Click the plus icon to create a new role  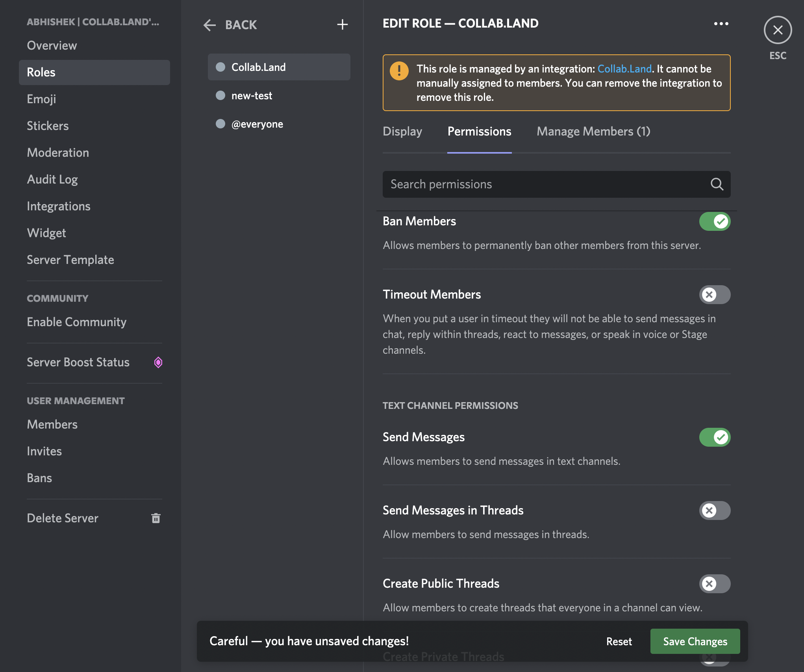pos(342,24)
